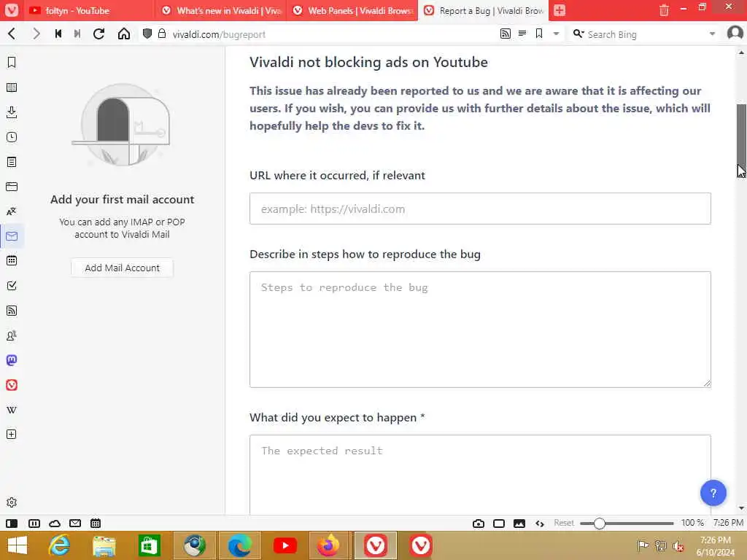Screen dimensions: 747x560
Task: Expand the address bar typed history dropdown
Action: pyautogui.click(x=556, y=34)
